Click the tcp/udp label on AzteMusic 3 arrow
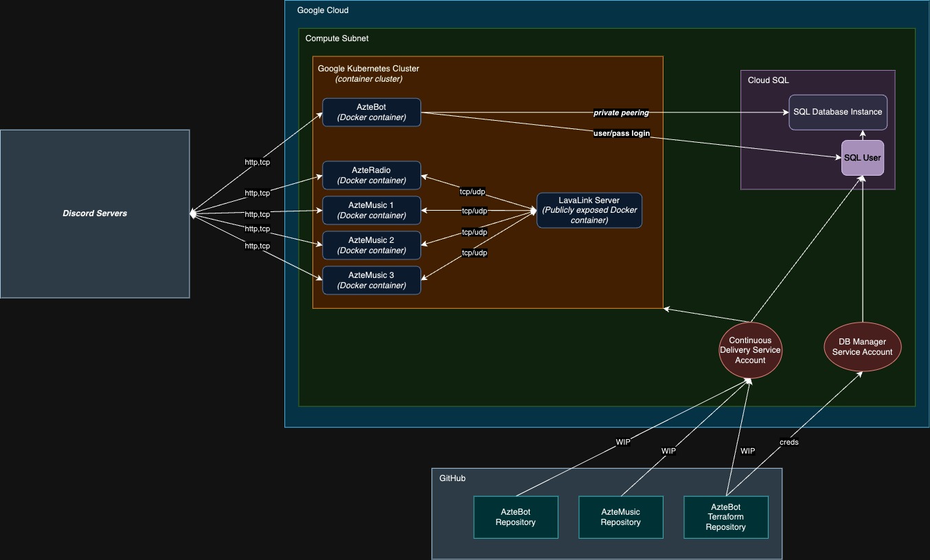The height and width of the screenshot is (560, 930). [x=475, y=253]
